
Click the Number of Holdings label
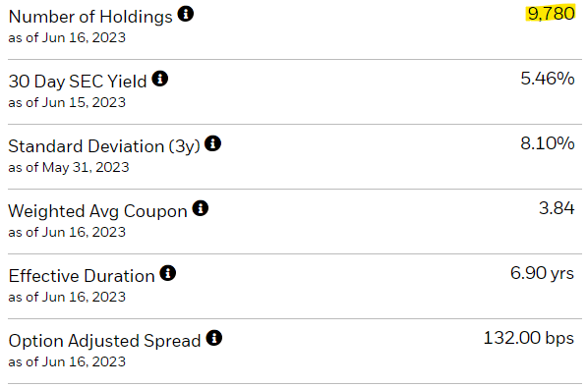pos(90,17)
